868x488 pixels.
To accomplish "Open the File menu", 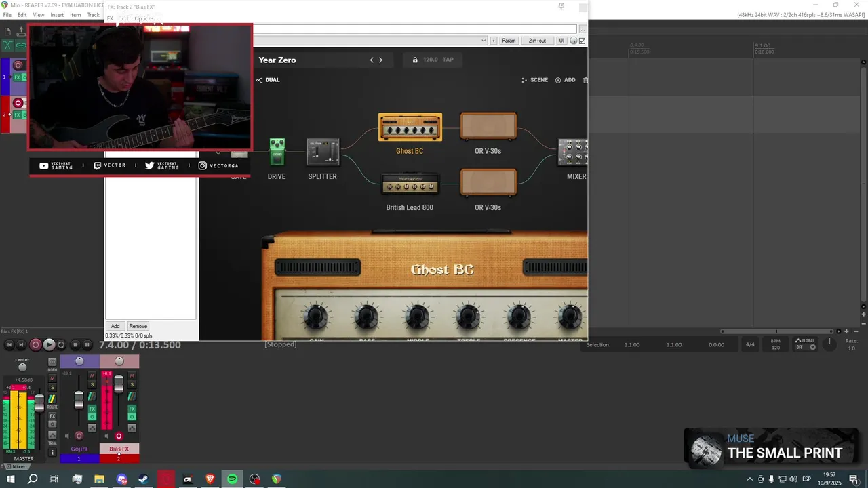I will pyautogui.click(x=7, y=14).
